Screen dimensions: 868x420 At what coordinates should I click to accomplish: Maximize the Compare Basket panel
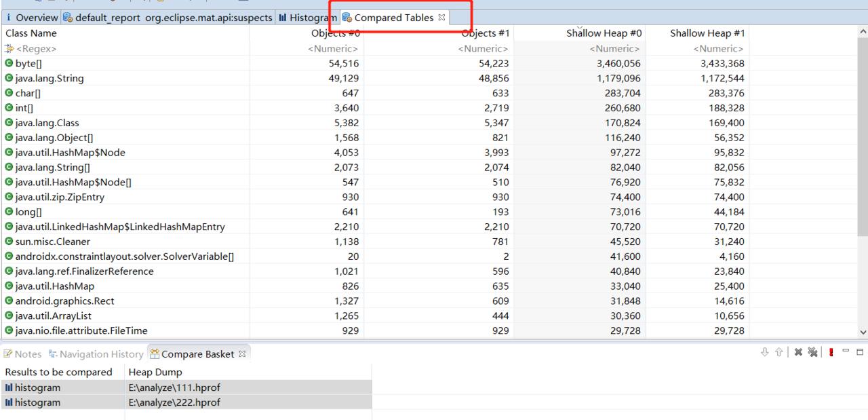tap(860, 351)
